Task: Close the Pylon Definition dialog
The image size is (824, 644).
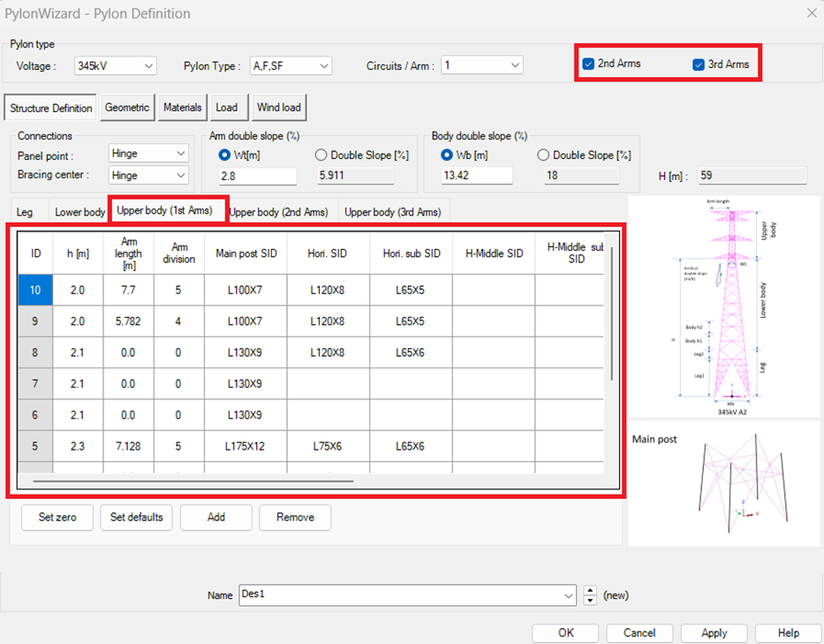Action: pos(811,12)
